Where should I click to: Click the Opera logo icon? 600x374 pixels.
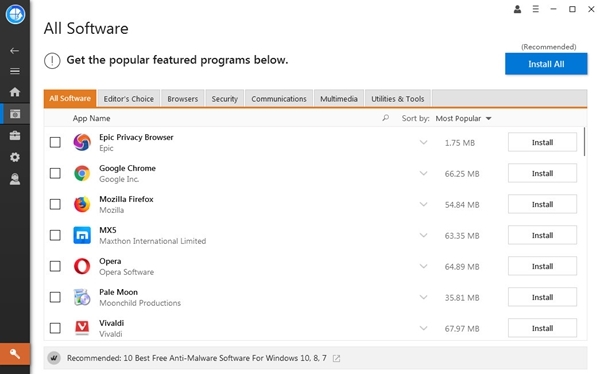pyautogui.click(x=82, y=266)
